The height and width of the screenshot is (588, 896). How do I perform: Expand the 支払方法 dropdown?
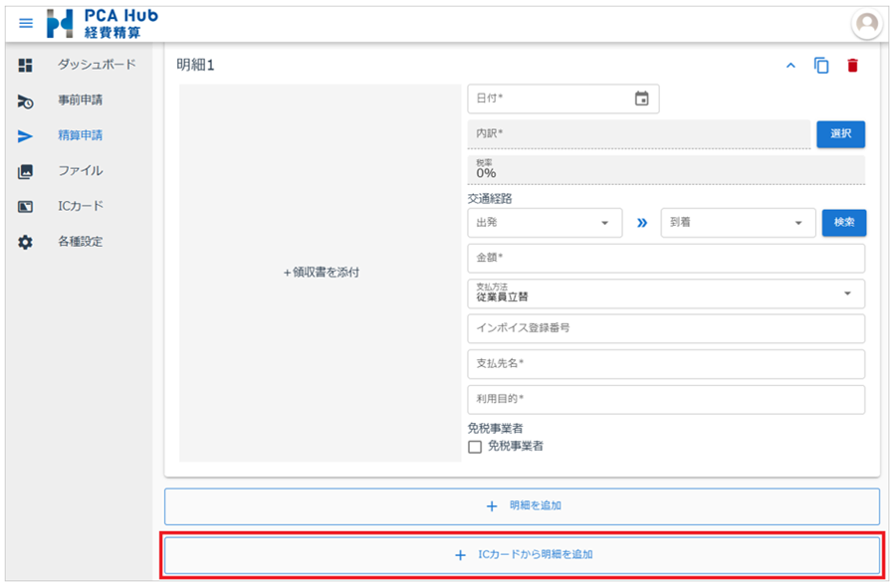click(x=665, y=294)
